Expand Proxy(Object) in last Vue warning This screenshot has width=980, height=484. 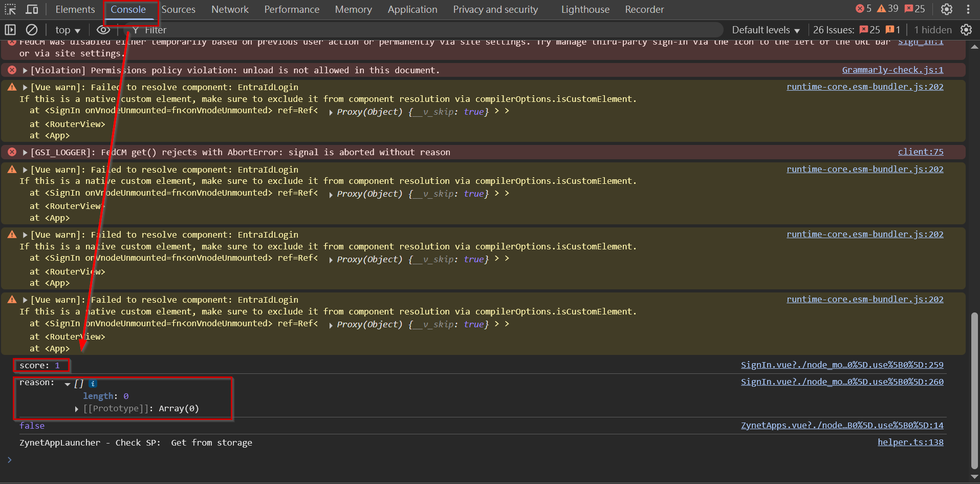click(331, 325)
